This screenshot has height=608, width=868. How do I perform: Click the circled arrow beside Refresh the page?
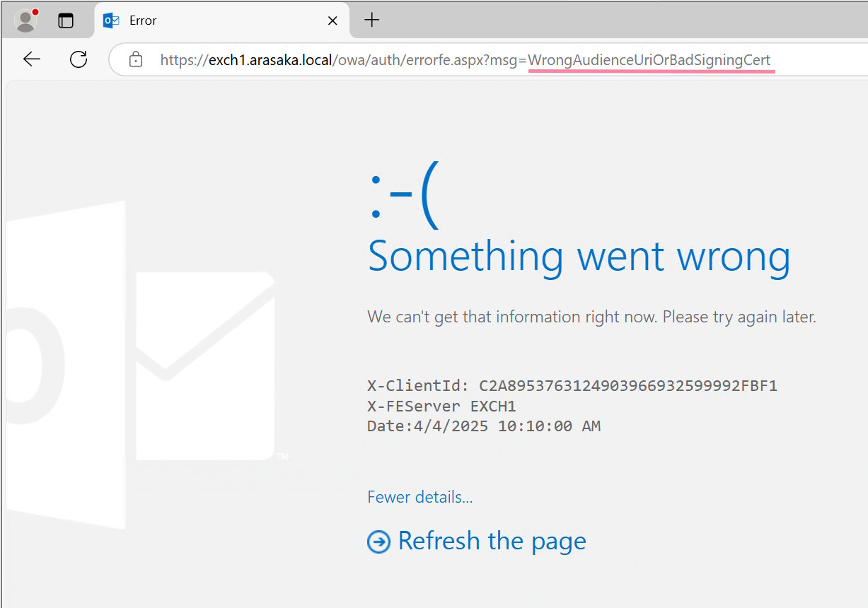pyautogui.click(x=378, y=542)
